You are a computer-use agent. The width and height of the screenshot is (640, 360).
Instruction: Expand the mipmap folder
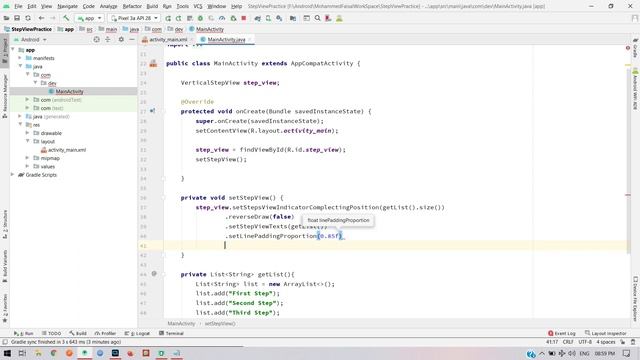pyautogui.click(x=27, y=158)
